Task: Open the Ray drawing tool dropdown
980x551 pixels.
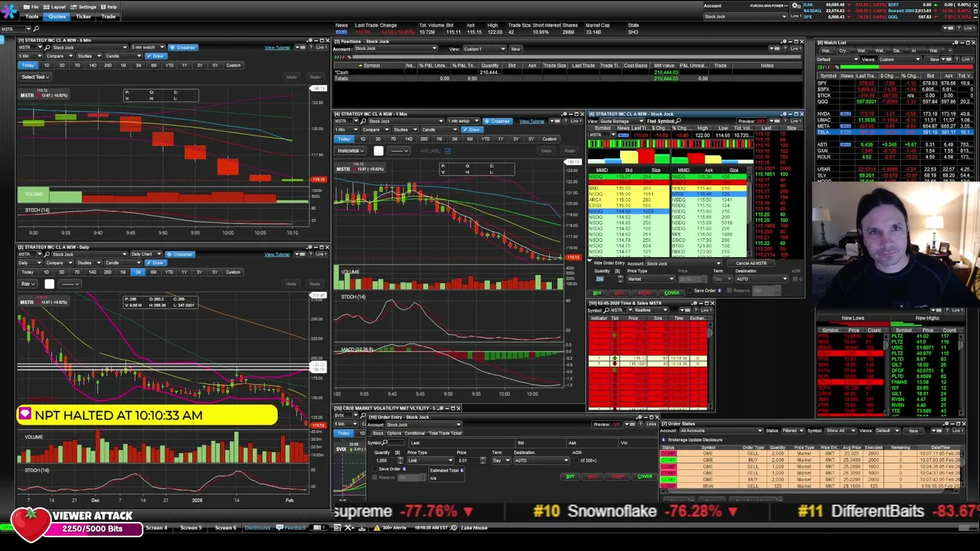Action: (28, 284)
